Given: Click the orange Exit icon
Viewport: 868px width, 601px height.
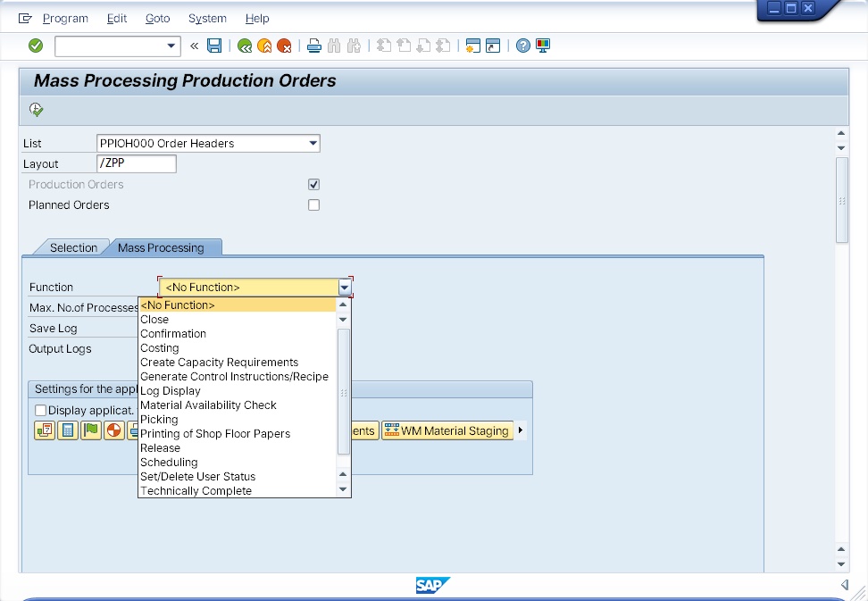Looking at the screenshot, I should click(264, 46).
